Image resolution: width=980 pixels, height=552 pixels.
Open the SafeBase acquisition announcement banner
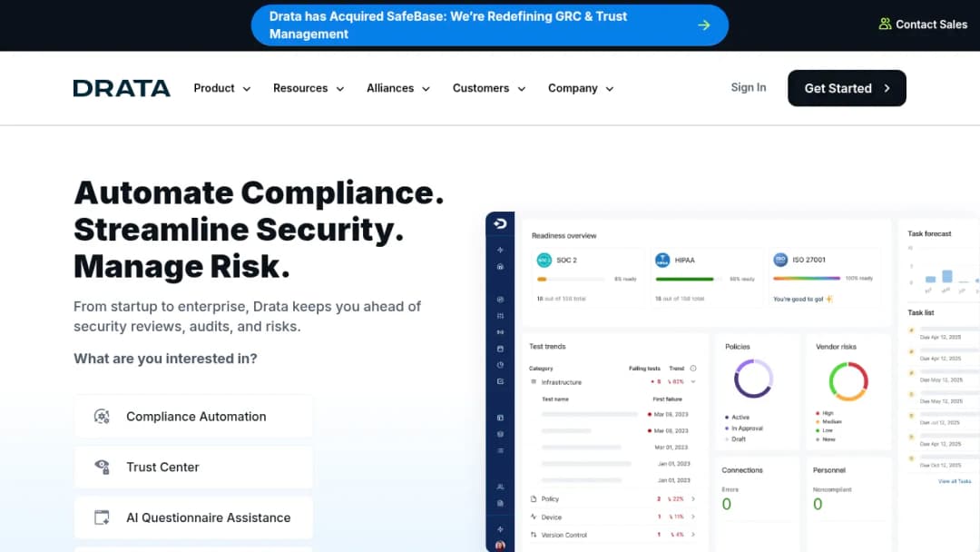[x=490, y=25]
